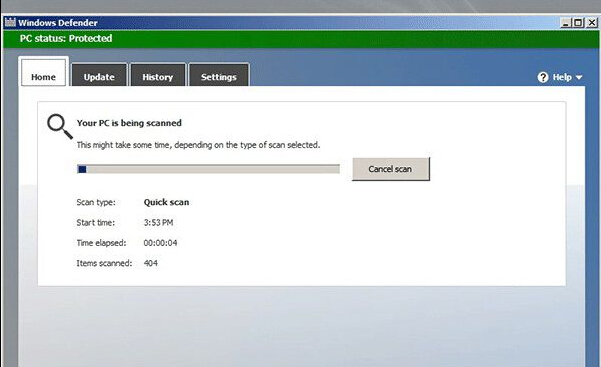601x367 pixels.
Task: Maximize the Windows Defender window
Action: point(578,23)
